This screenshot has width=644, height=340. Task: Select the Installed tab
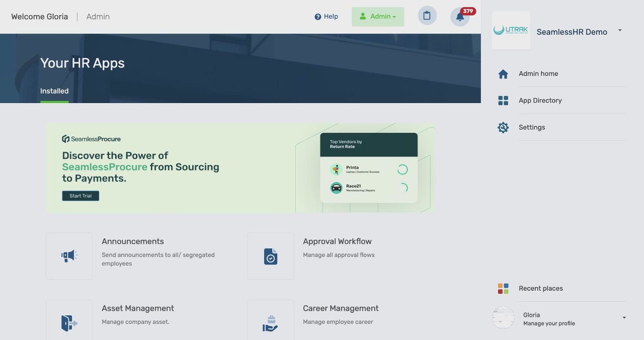click(x=54, y=91)
